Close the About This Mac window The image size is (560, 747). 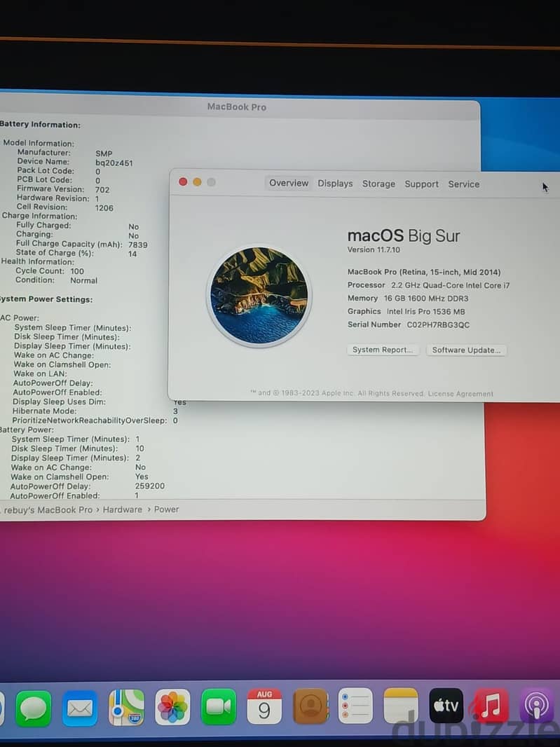coord(183,181)
